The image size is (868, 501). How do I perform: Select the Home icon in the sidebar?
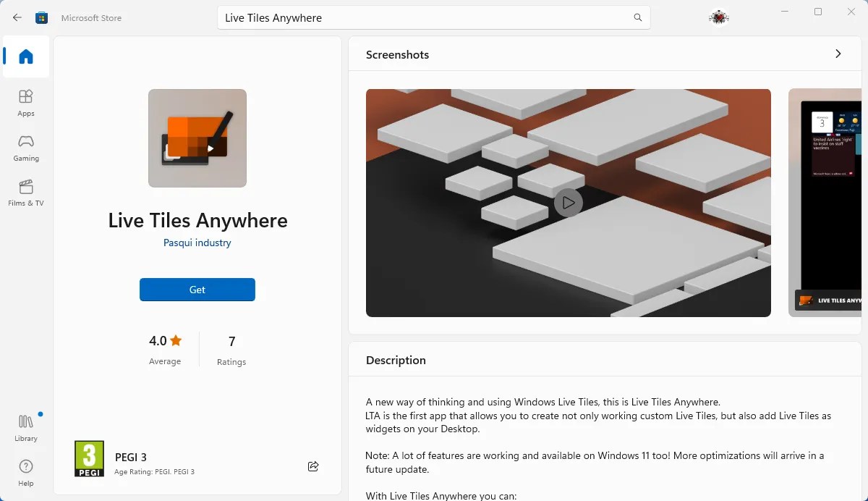25,56
